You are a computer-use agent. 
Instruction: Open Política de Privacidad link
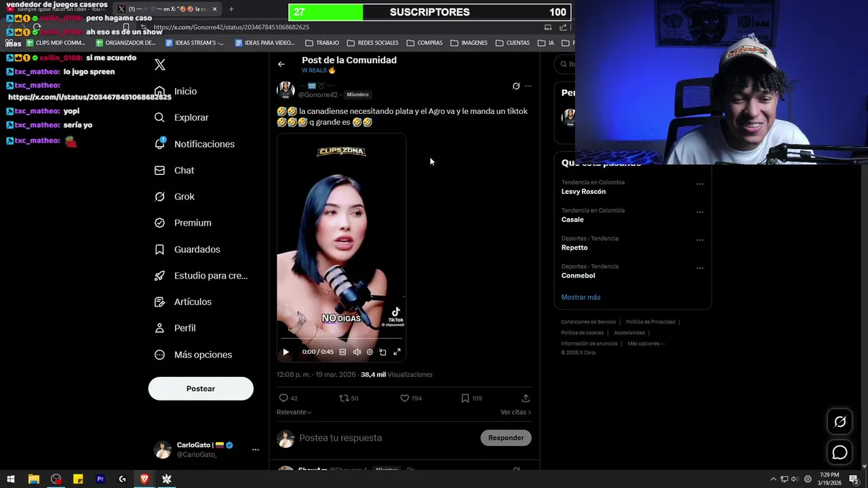650,322
